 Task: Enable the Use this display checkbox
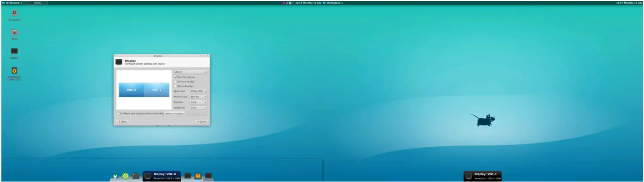click(176, 77)
